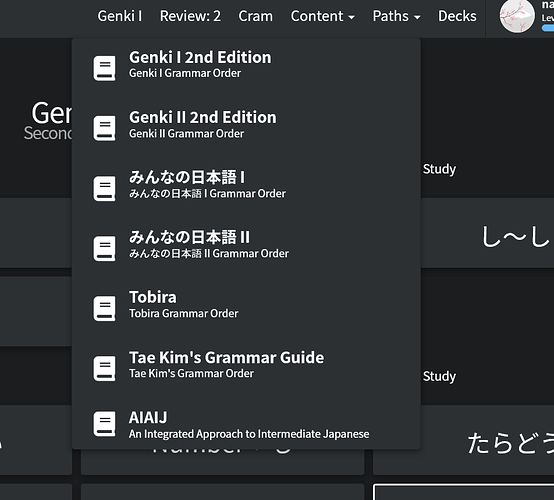This screenshot has height=500, width=554.
Task: Click the たらどう grammar card
Action: coord(464,440)
